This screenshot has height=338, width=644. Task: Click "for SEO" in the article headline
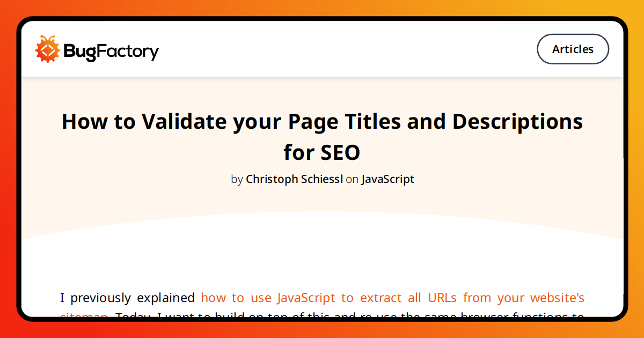coord(322,153)
